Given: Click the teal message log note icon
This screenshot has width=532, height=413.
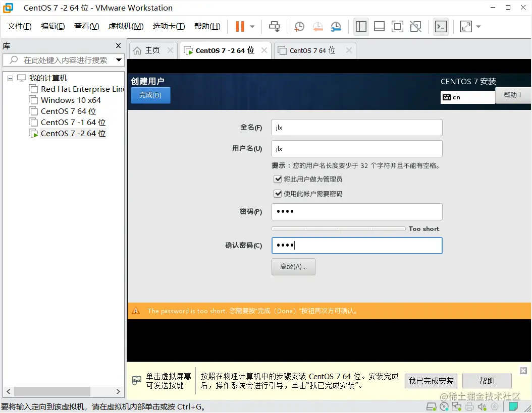Looking at the screenshot, I should [513, 406].
